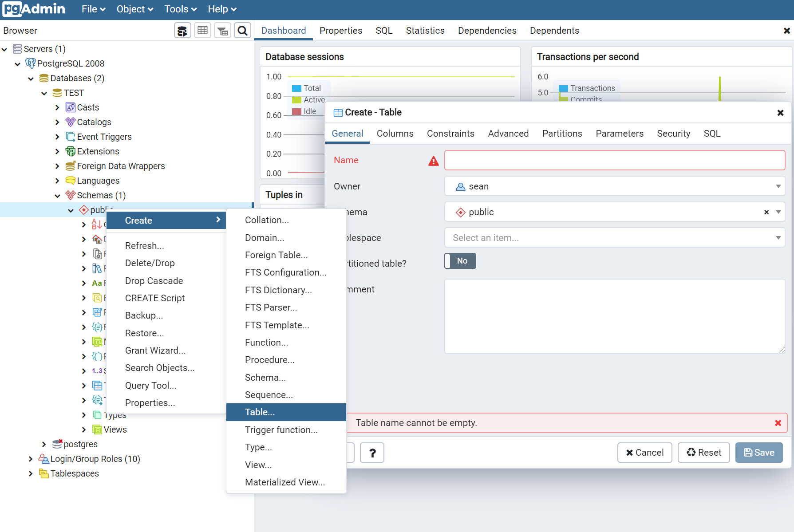Open the Security tab in the dialog

tap(673, 134)
